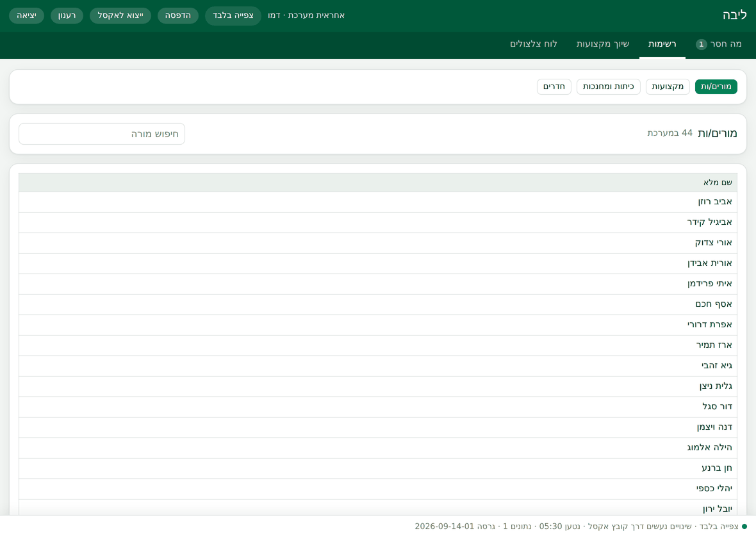The image size is (756, 538).
Task: Select the row אסף חכם
Action: point(378,305)
